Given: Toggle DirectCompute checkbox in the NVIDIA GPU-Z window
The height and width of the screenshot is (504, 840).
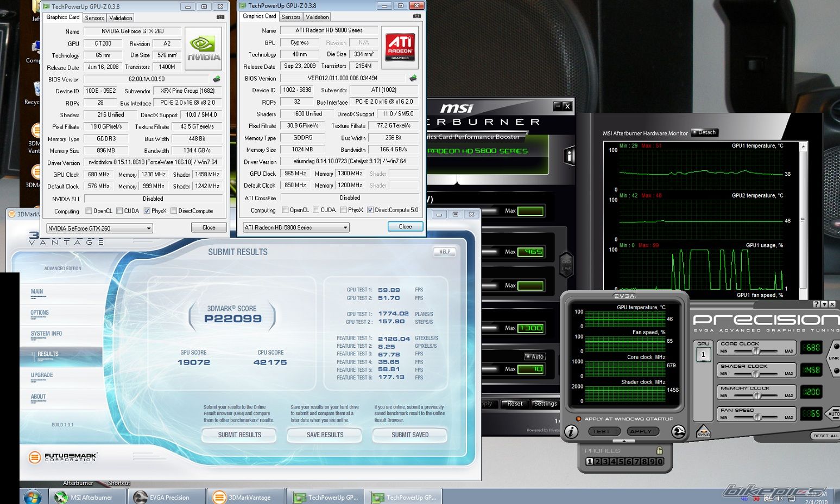Looking at the screenshot, I should coord(174,211).
